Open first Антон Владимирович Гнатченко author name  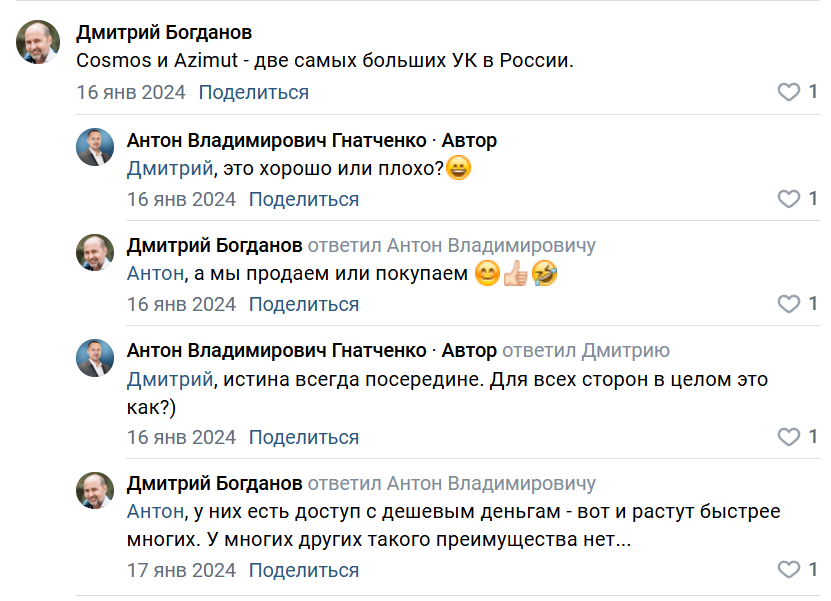pos(276,140)
